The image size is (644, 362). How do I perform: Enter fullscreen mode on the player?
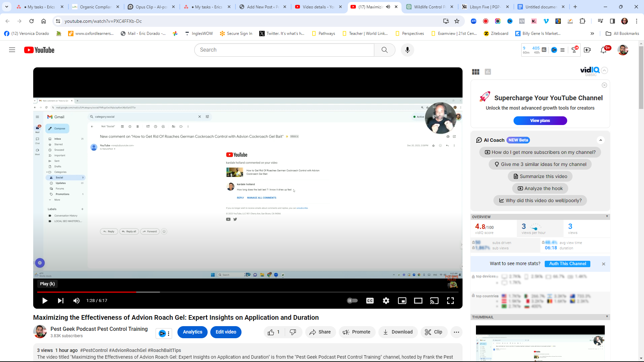[x=450, y=301]
